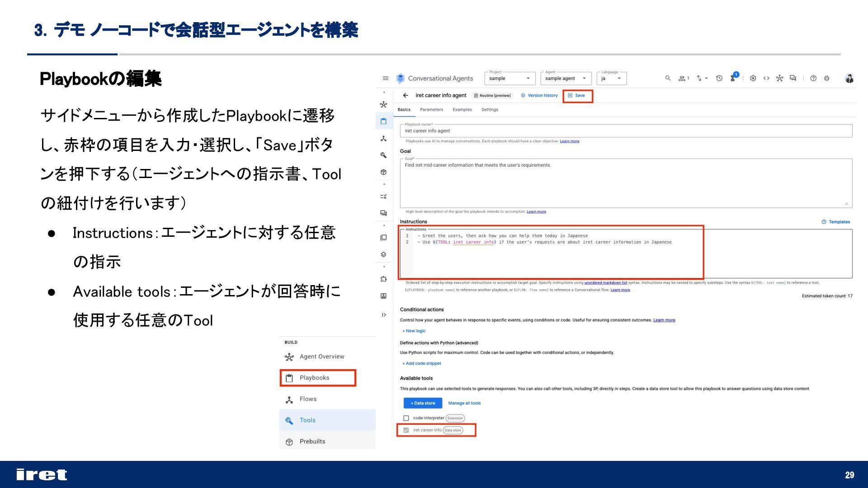Screen dimensions: 868x488
Task: Click the hub network icon in header
Action: pyautogui.click(x=779, y=78)
